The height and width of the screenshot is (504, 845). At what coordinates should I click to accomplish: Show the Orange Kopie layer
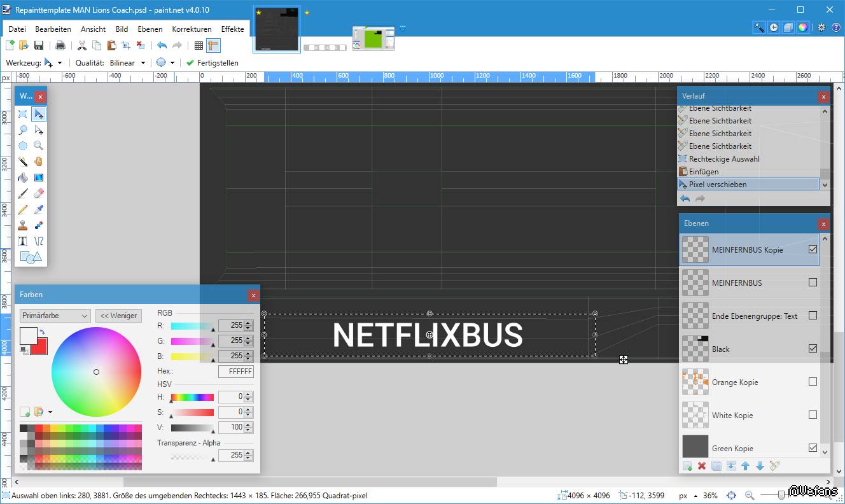pyautogui.click(x=813, y=382)
